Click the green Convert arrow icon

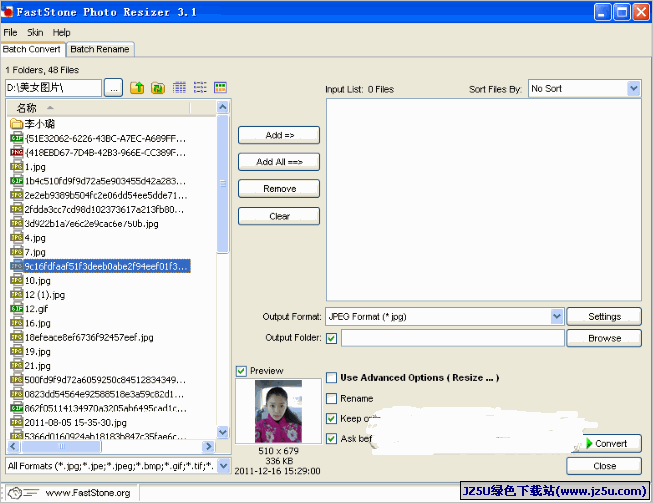(589, 443)
